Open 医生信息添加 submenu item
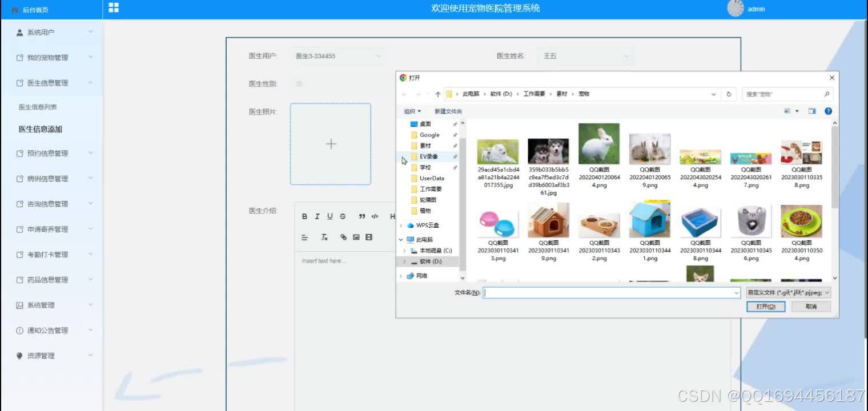The height and width of the screenshot is (411, 868). tap(41, 129)
